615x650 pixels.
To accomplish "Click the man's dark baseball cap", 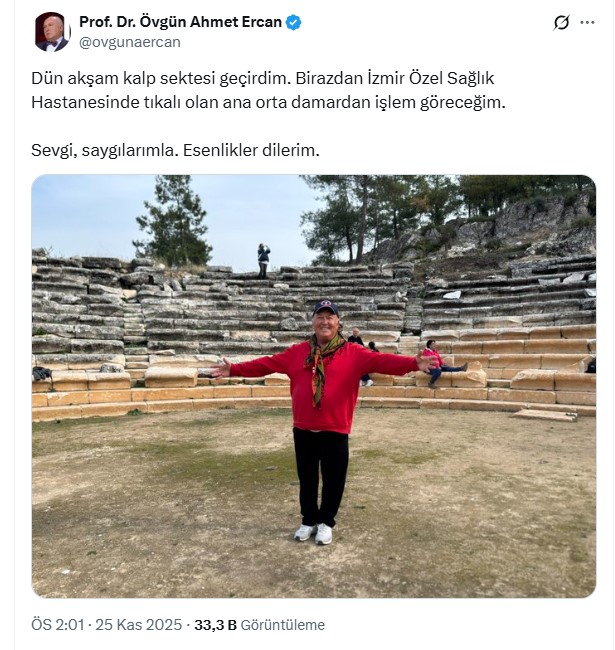I will point(325,308).
